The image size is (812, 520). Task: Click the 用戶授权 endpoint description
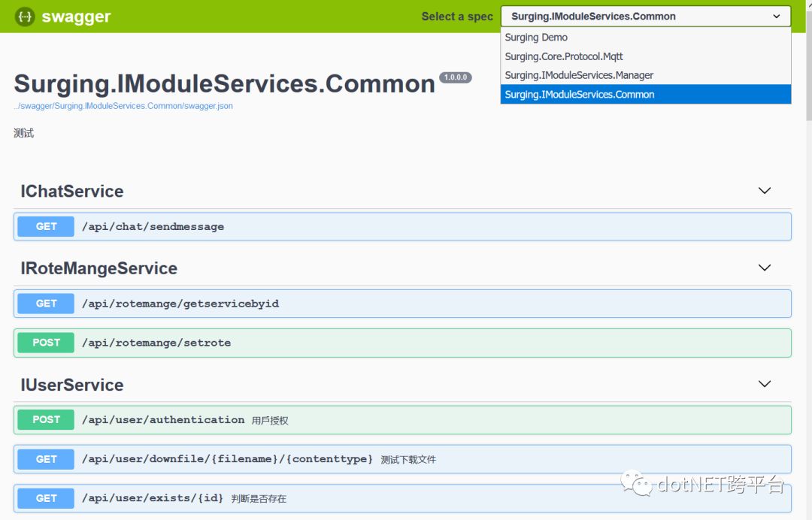tap(270, 421)
